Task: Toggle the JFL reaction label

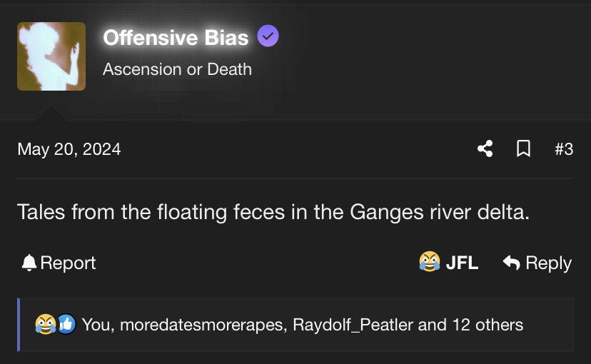Action: tap(462, 263)
